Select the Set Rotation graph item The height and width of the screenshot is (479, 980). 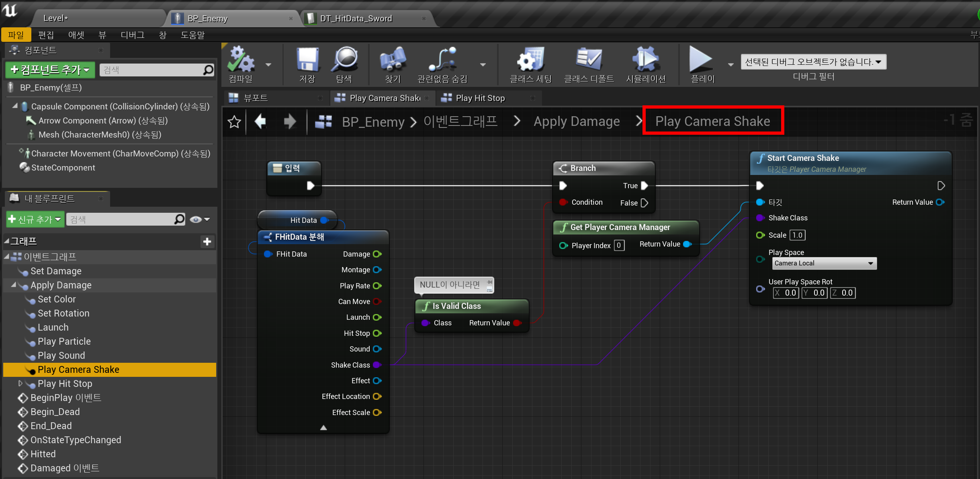63,313
